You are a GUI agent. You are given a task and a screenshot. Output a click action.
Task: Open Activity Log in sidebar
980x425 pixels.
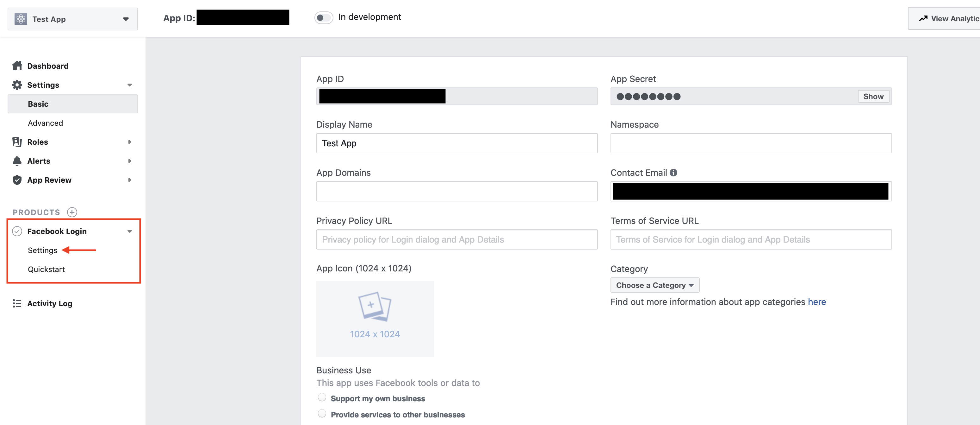50,303
